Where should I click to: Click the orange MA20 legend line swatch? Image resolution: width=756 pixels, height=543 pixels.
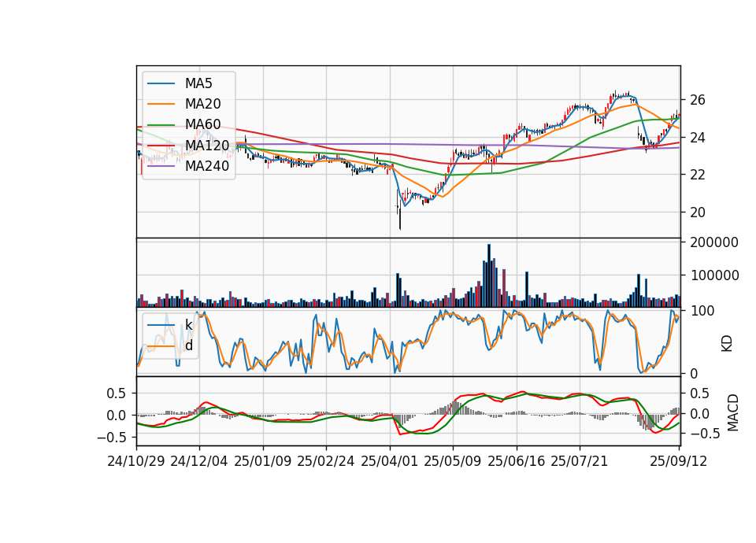(x=161, y=104)
